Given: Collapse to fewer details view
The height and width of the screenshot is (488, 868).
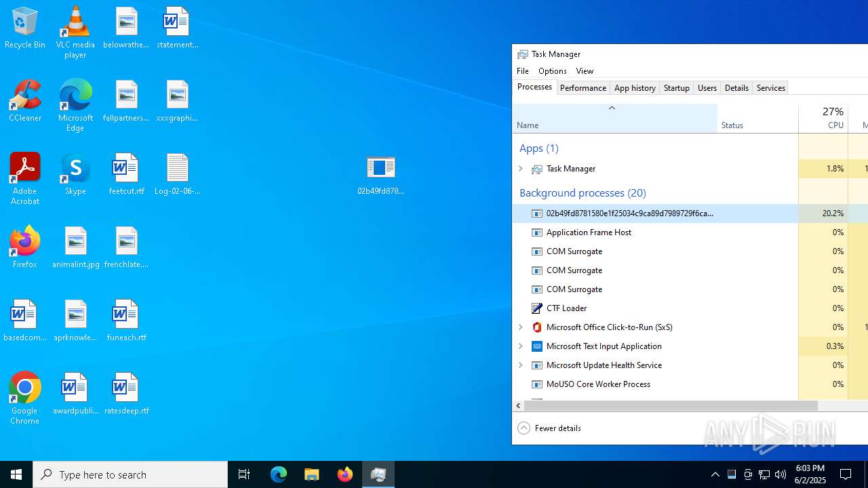Looking at the screenshot, I should 549,428.
